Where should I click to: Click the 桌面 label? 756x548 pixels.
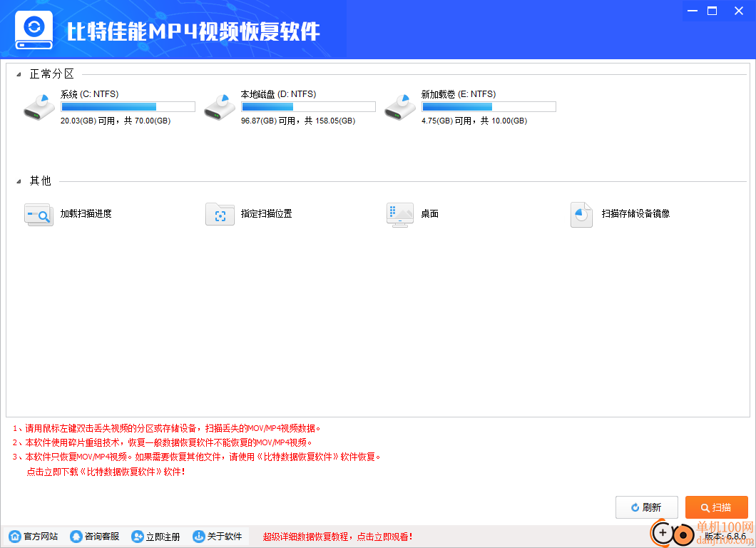pos(429,213)
